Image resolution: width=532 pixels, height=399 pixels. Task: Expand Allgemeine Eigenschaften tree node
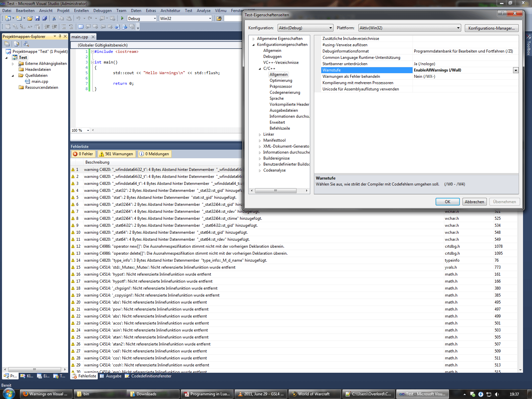click(254, 39)
